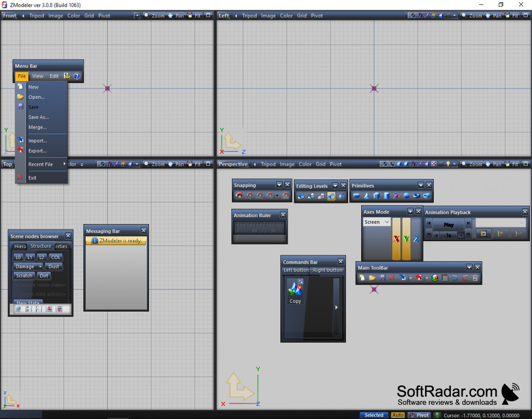Click the 1x playback speed control
532x419 pixels.
(x=449, y=235)
